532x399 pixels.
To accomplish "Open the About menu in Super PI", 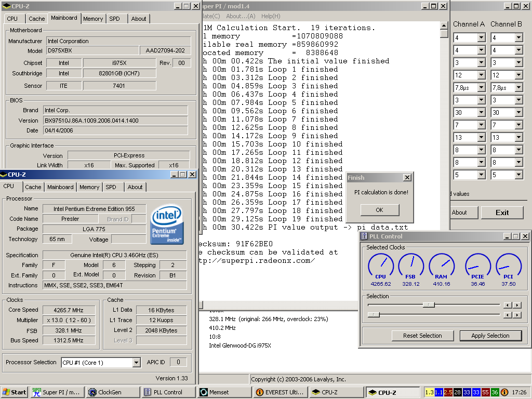I will tap(241, 16).
